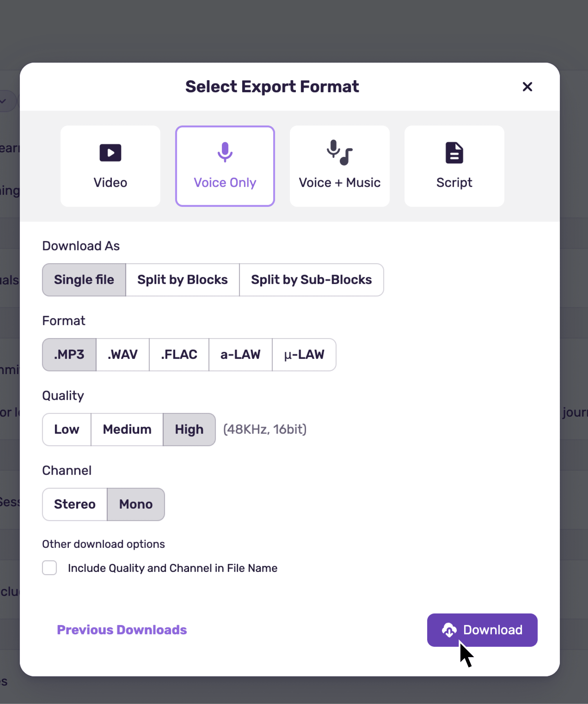The image size is (588, 704).
Task: Set format to .FLAC
Action: pos(179,355)
